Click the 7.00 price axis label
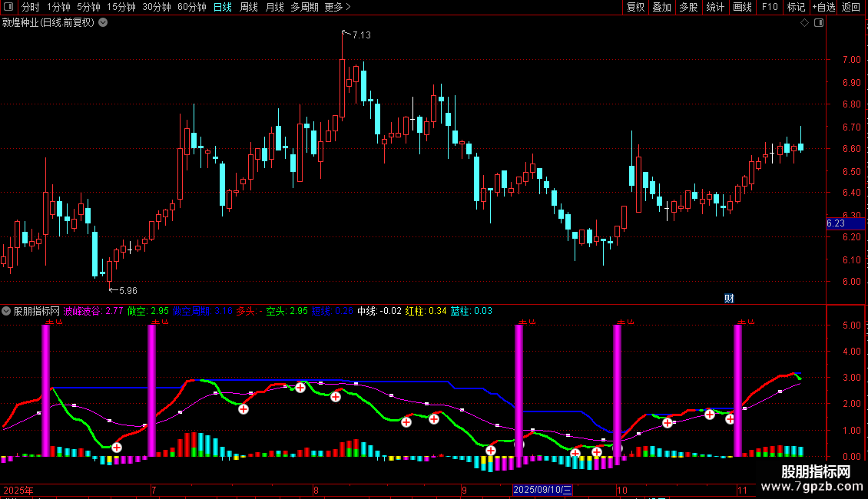The height and width of the screenshot is (499, 868). pos(851,59)
